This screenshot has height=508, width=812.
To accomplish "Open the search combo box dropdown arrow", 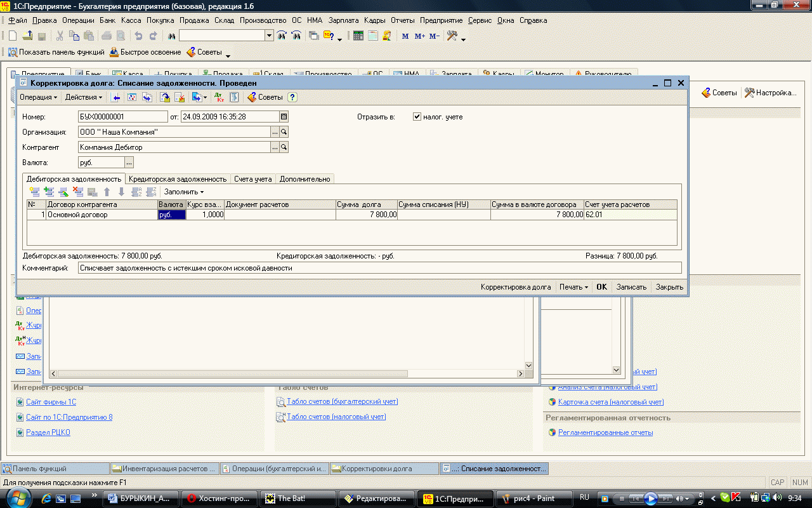I will (269, 36).
